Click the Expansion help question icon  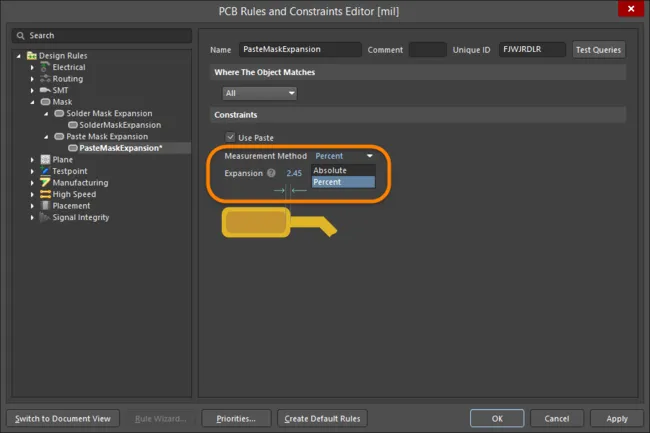[271, 173]
